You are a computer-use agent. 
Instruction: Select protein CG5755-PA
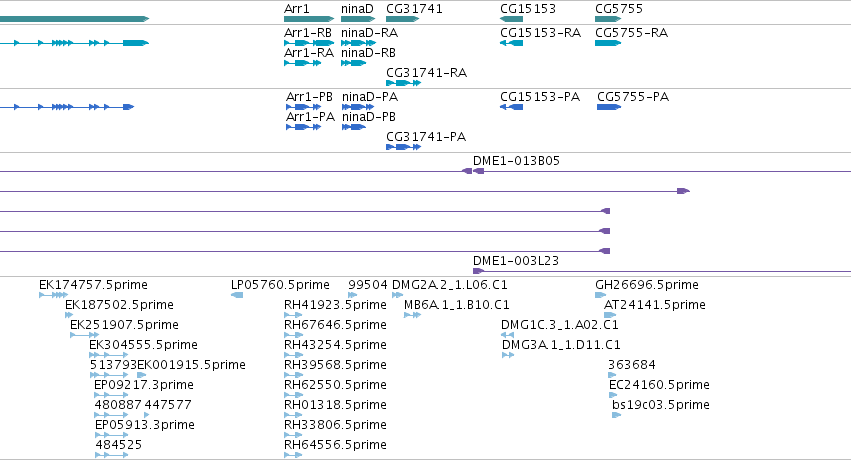click(633, 97)
